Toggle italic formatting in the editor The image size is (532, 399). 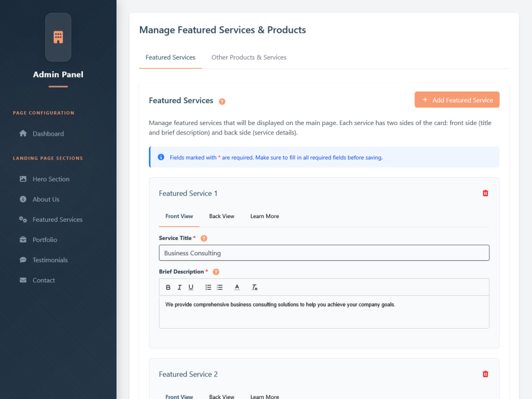(x=179, y=287)
